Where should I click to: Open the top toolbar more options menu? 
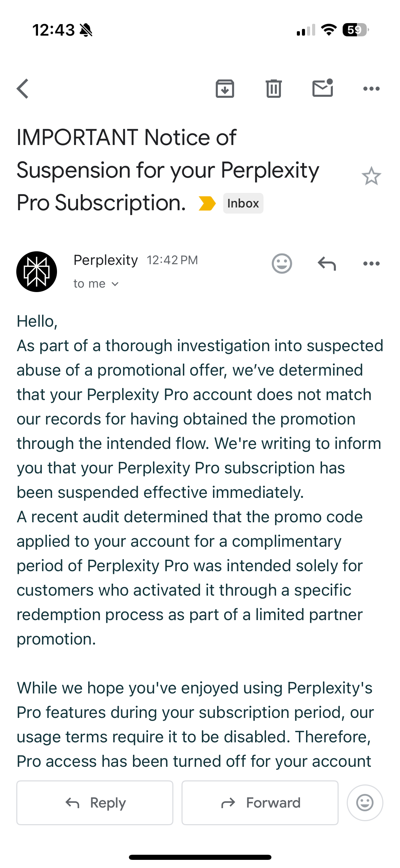pos(371,89)
